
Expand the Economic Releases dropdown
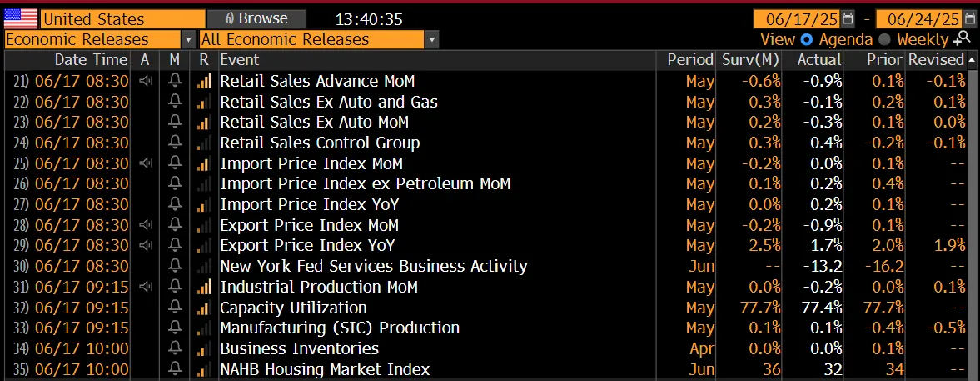[x=188, y=39]
